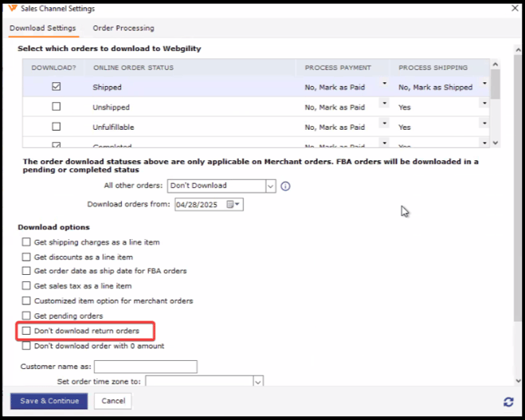This screenshot has width=525, height=420.
Task: Expand Process Shipping dropdown for Unshipped row
Action: pos(484,104)
